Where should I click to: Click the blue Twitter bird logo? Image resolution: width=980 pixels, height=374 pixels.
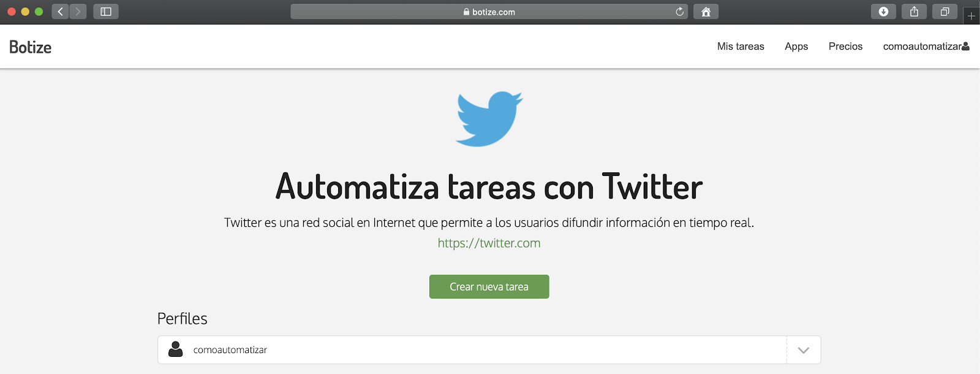(489, 119)
